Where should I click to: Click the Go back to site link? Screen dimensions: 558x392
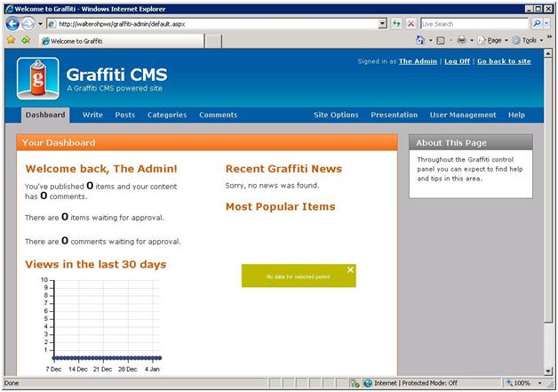pos(504,61)
